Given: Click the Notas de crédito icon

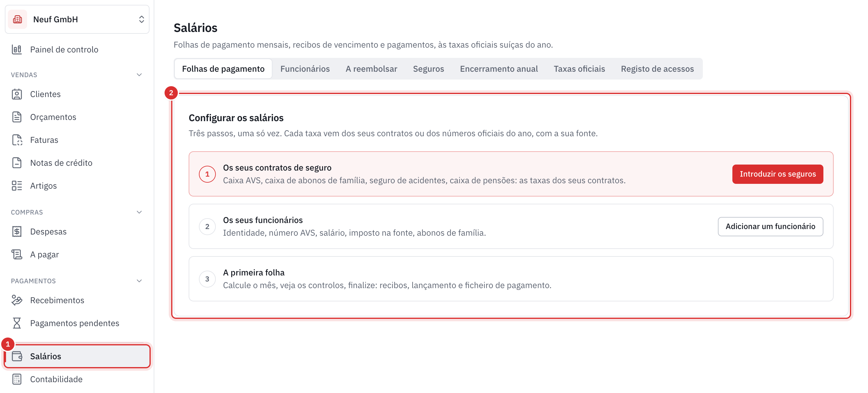Looking at the screenshot, I should coord(17,163).
